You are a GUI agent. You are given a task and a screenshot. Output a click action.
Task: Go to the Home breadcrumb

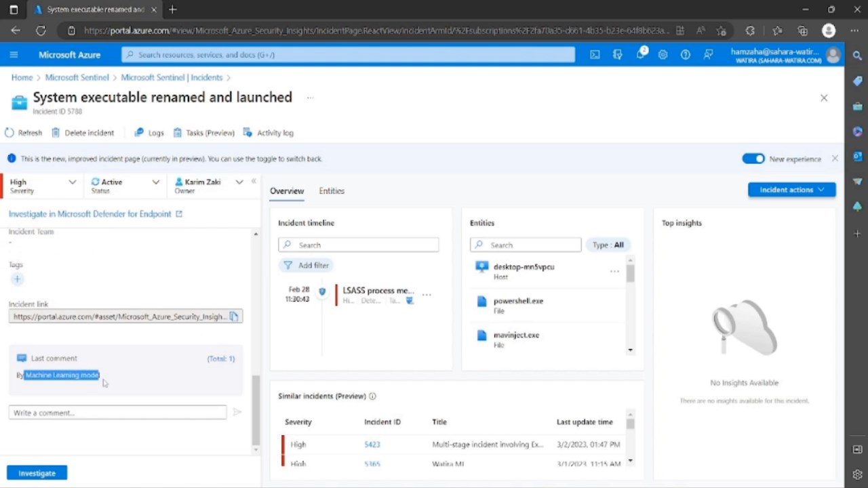[22, 78]
